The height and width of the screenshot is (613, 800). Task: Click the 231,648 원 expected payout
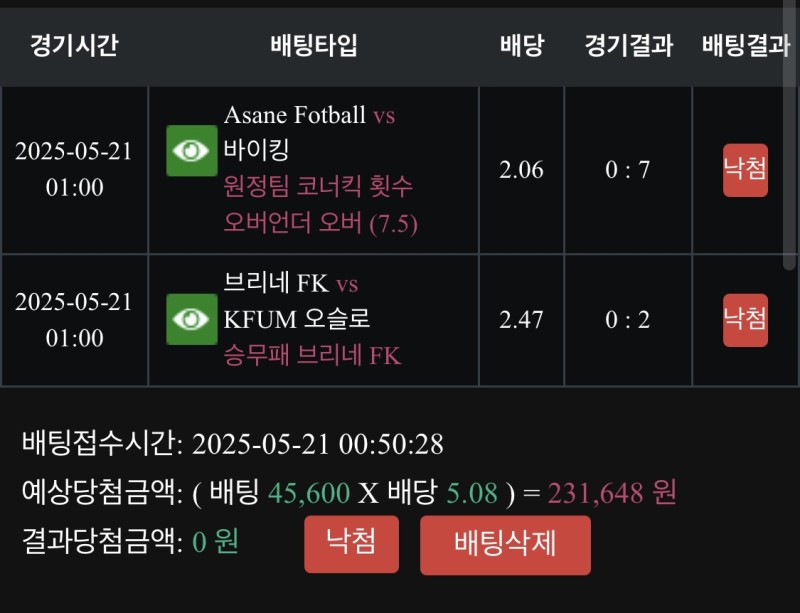coord(612,493)
